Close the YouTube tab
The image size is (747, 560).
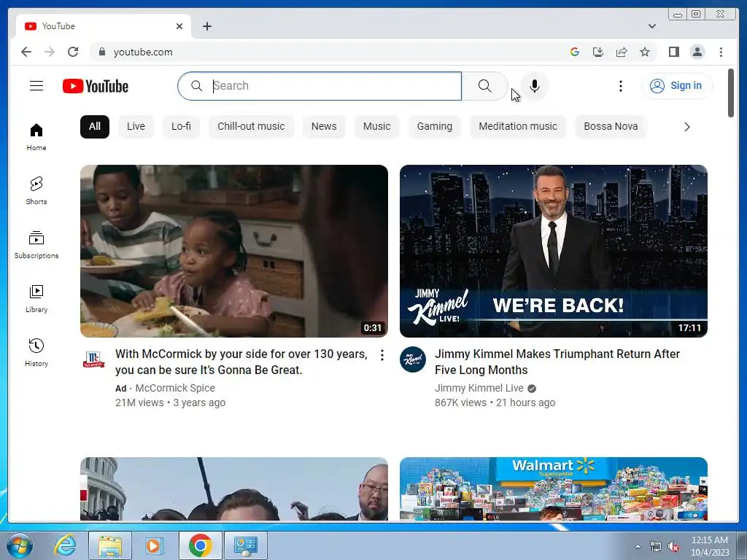click(x=179, y=26)
